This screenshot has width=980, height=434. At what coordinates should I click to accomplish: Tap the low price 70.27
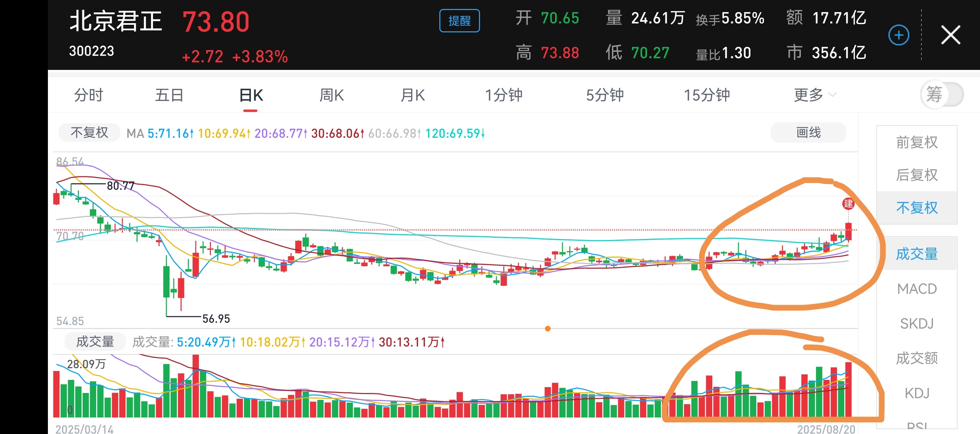click(x=650, y=53)
